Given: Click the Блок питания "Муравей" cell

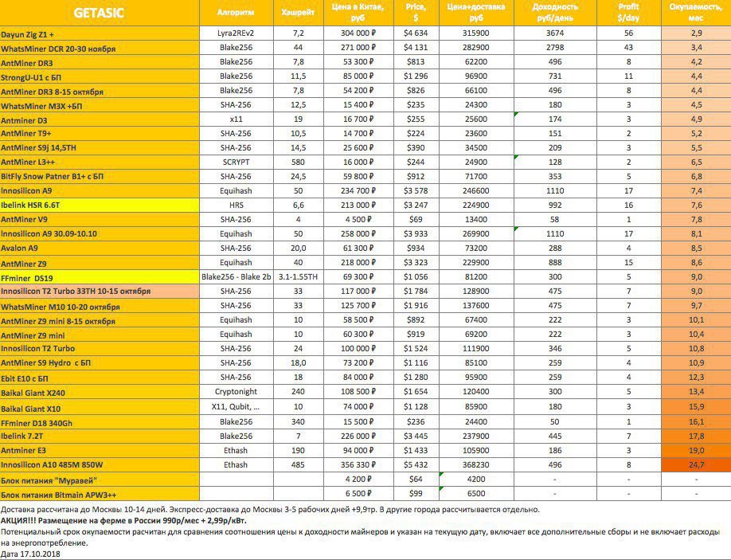Looking at the screenshot, I should coord(100,480).
